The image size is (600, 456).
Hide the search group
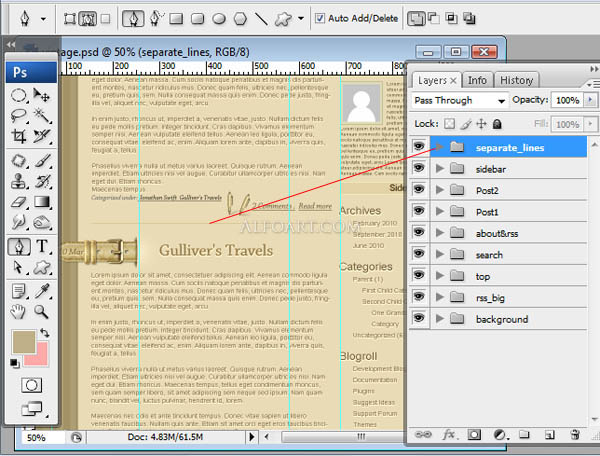[x=419, y=253]
